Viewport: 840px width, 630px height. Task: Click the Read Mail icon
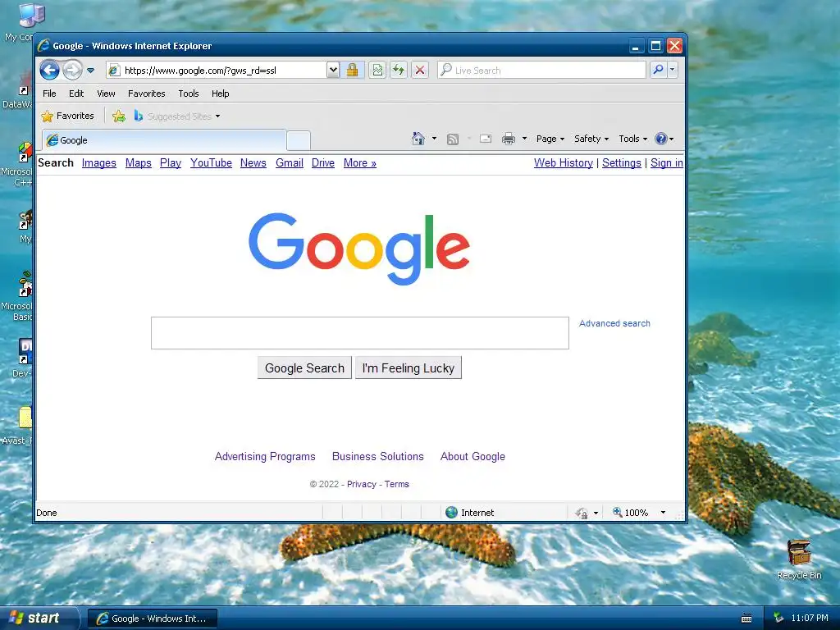(486, 139)
